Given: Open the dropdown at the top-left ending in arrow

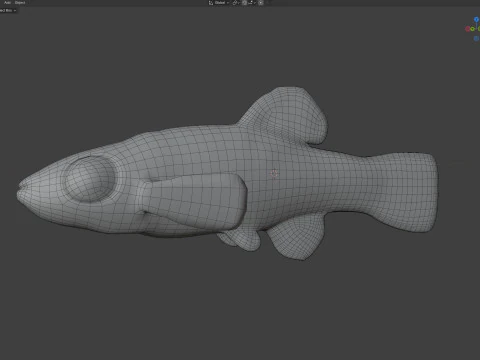Looking at the screenshot, I should (8, 10).
